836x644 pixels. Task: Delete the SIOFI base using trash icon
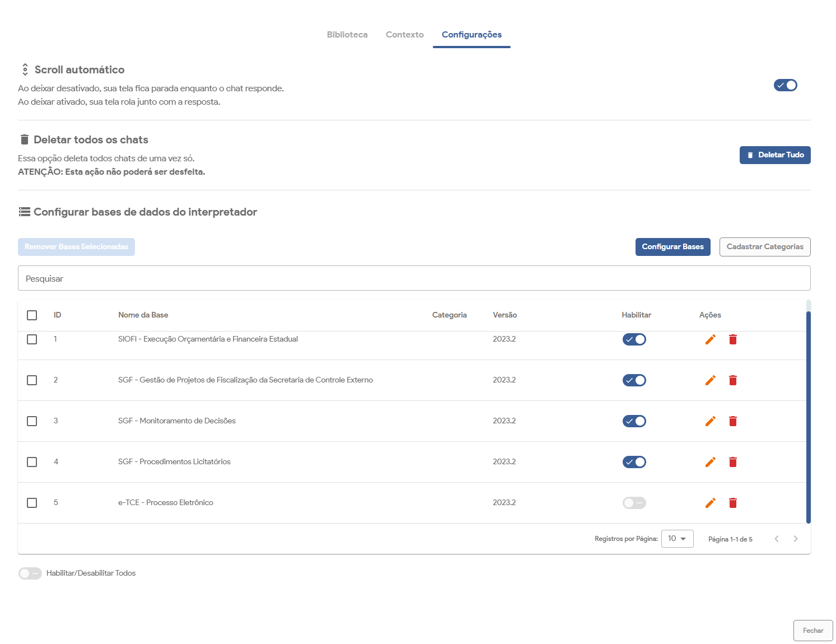pos(732,339)
